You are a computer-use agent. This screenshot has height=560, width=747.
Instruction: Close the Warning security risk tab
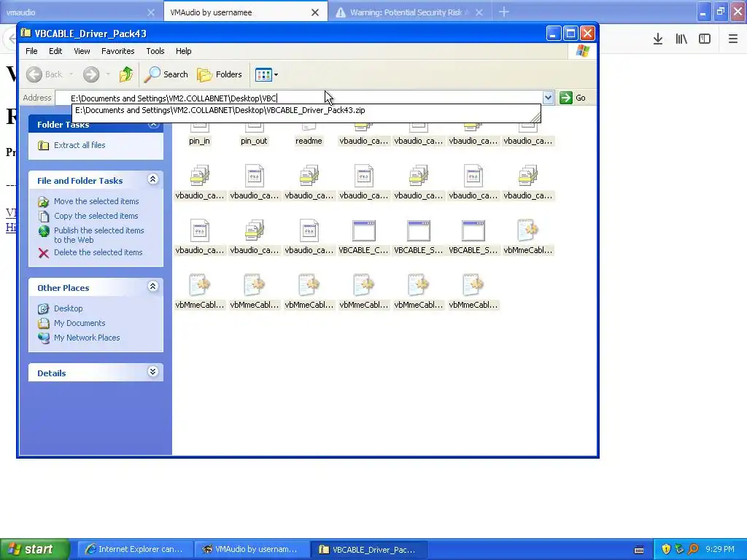click(x=479, y=13)
